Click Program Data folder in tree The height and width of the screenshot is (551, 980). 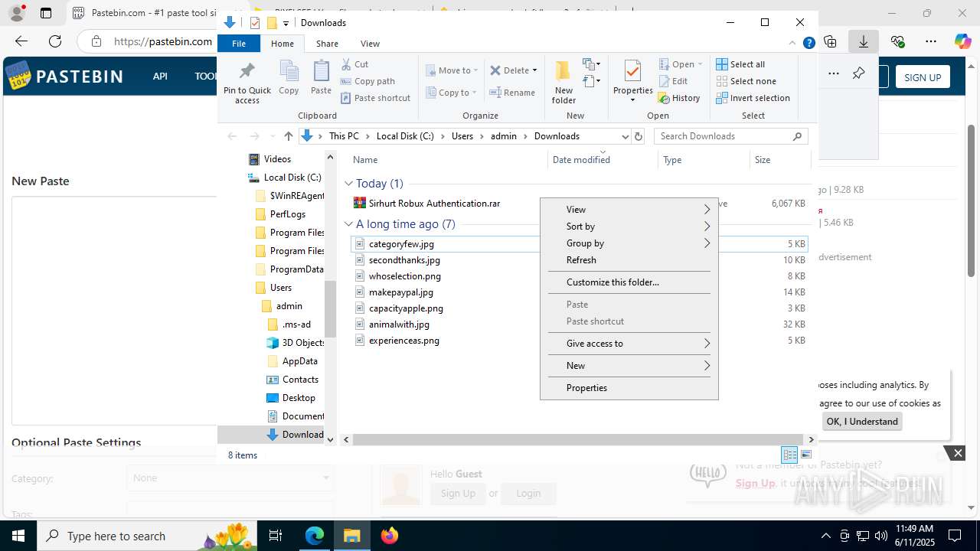[x=297, y=269]
